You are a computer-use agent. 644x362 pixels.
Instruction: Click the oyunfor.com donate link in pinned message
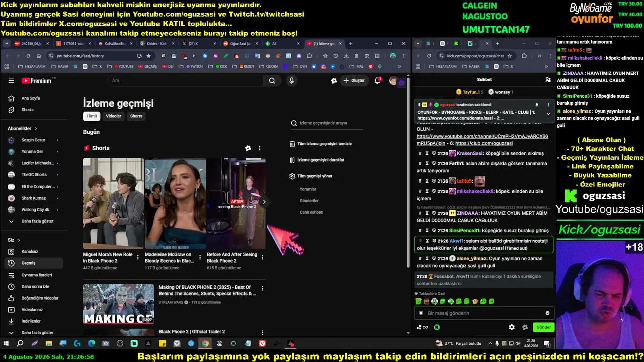pos(455,118)
